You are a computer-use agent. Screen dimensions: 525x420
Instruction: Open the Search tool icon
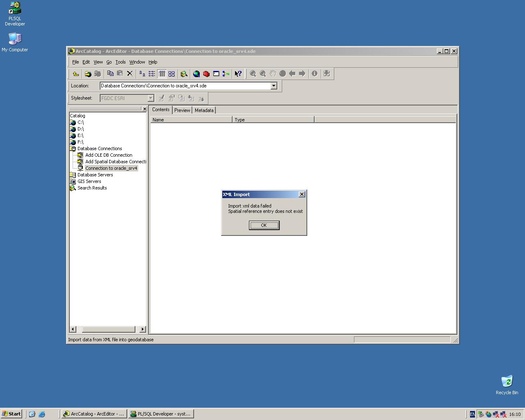pyautogui.click(x=184, y=74)
